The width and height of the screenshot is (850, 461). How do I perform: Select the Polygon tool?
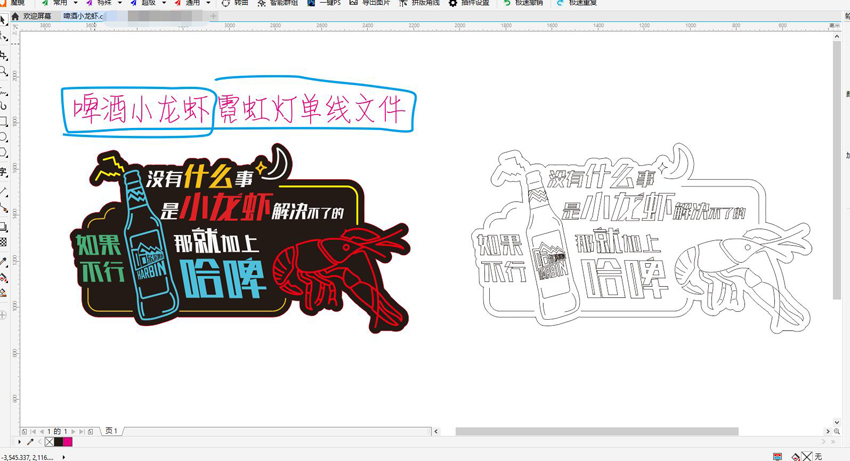[3, 153]
